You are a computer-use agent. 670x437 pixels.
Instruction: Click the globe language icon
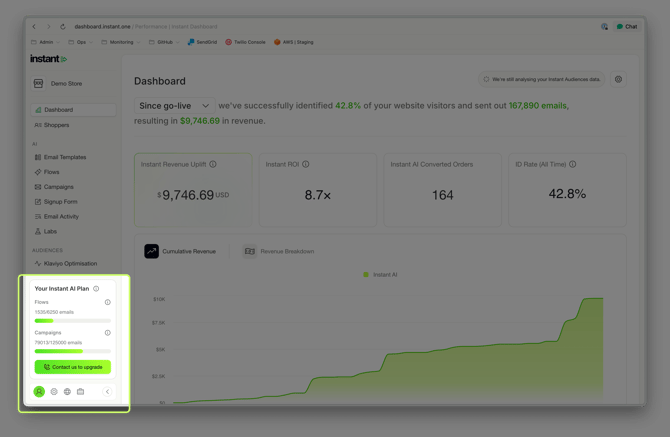[x=67, y=392]
